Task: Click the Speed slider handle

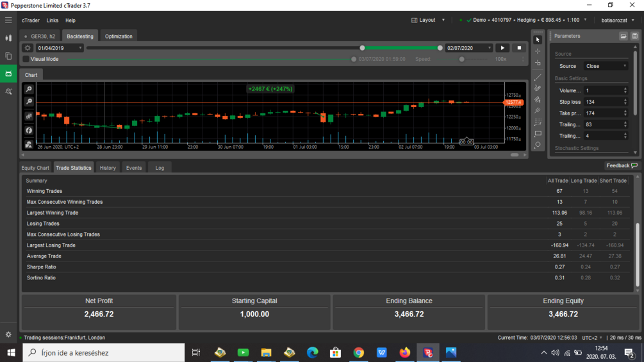Action: tap(461, 59)
